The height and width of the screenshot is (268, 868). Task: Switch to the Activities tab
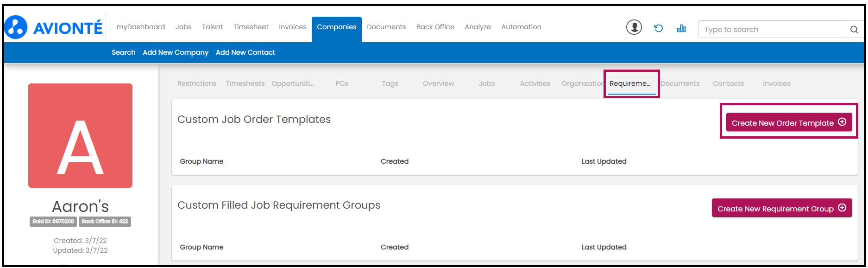point(535,83)
